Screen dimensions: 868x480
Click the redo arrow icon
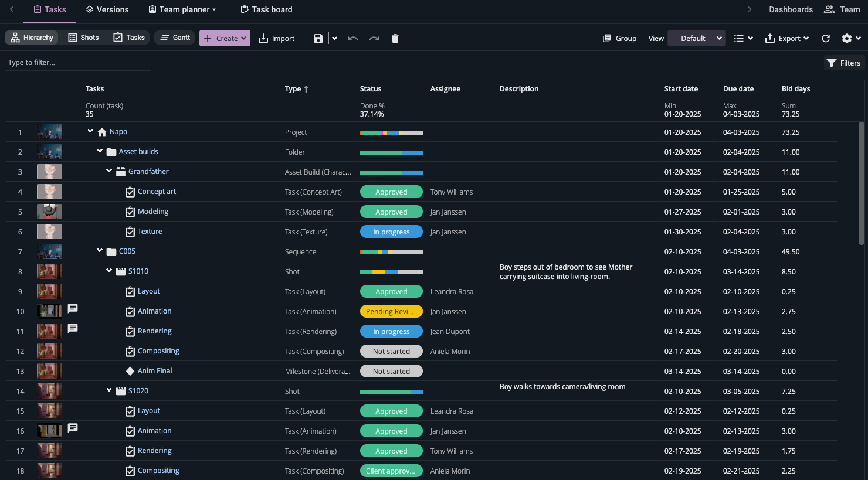click(x=374, y=39)
